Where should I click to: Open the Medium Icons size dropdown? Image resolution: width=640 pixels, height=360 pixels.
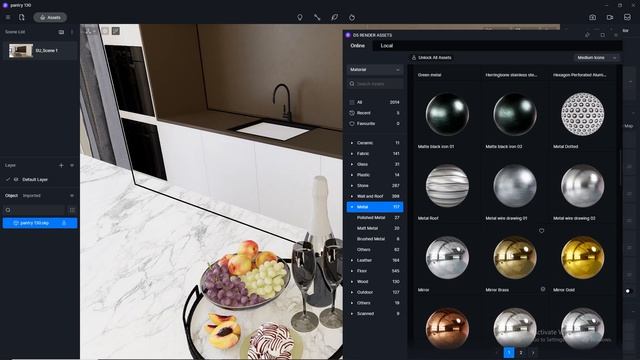pyautogui.click(x=596, y=58)
